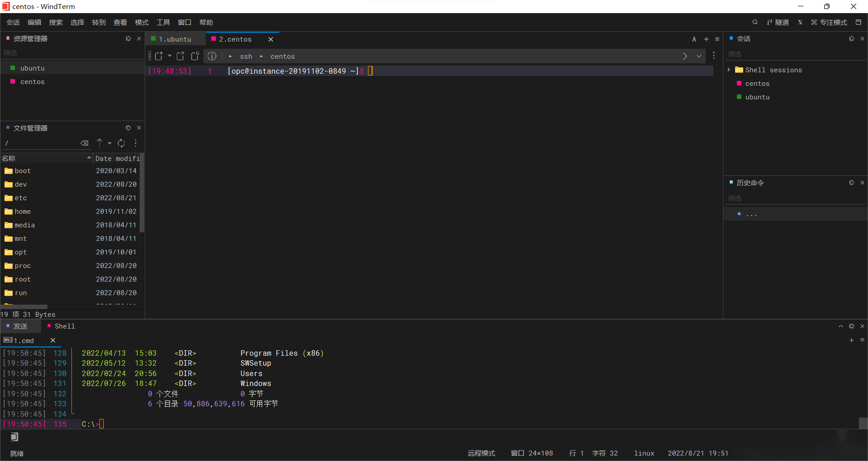Click the layout window icon at top right
Screen dimensions: 868x461
pos(859,22)
